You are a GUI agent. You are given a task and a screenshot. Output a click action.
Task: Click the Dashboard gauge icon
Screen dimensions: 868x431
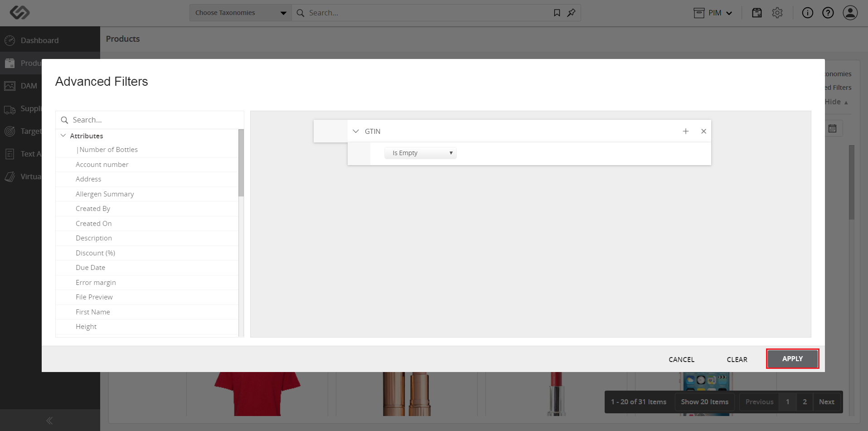[x=10, y=40]
